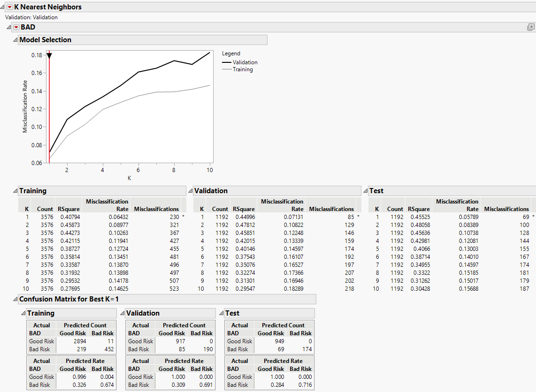Open the K Nearest Neighbors red triangle menu
The image size is (536, 392).
(9, 7)
